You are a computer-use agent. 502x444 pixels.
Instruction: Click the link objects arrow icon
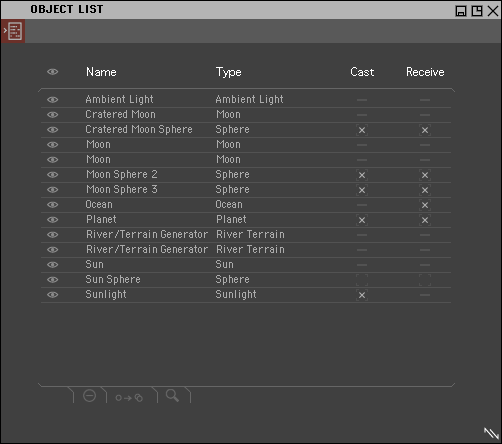[x=129, y=397]
